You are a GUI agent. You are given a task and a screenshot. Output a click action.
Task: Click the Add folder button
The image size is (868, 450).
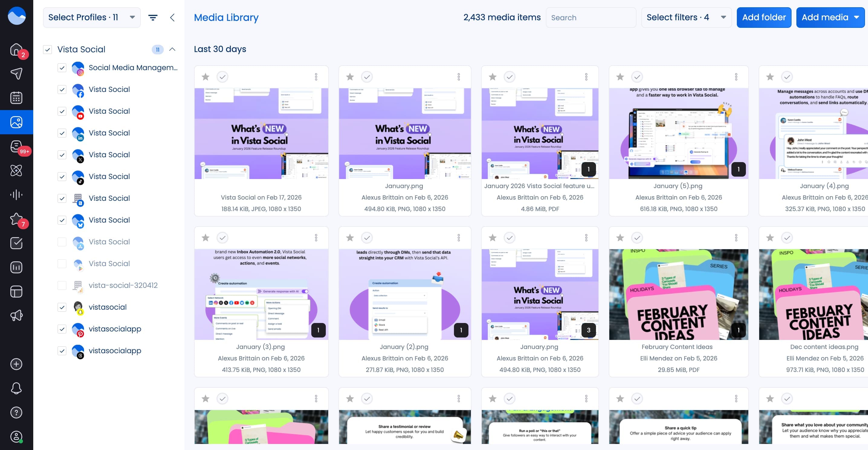point(764,17)
